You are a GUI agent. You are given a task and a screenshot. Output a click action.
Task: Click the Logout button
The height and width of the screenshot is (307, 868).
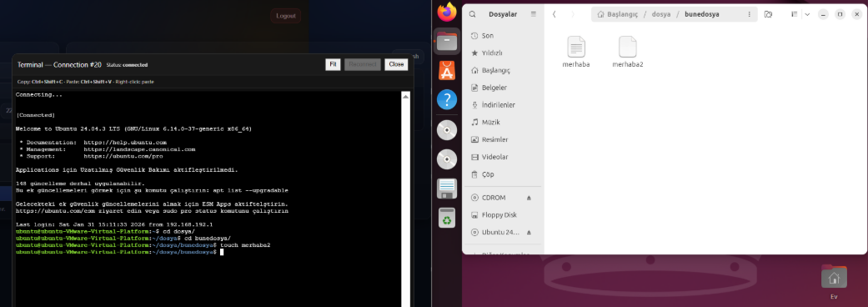coord(286,16)
